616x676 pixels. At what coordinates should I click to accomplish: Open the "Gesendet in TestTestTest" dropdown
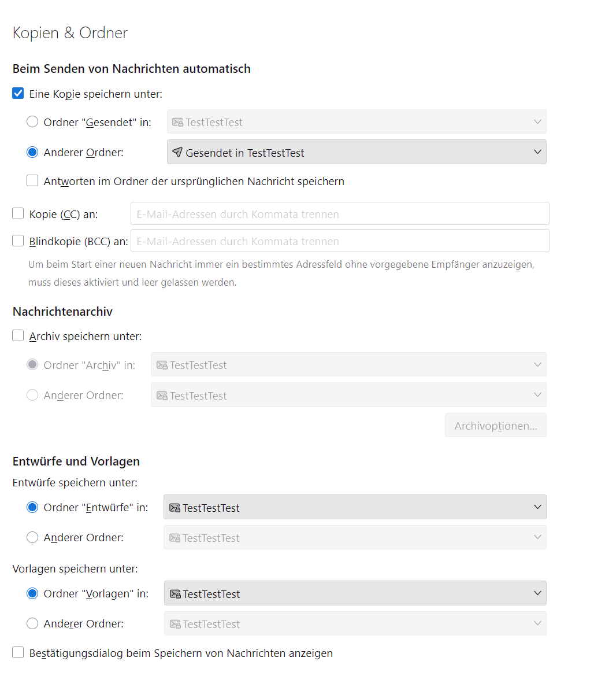click(x=356, y=152)
